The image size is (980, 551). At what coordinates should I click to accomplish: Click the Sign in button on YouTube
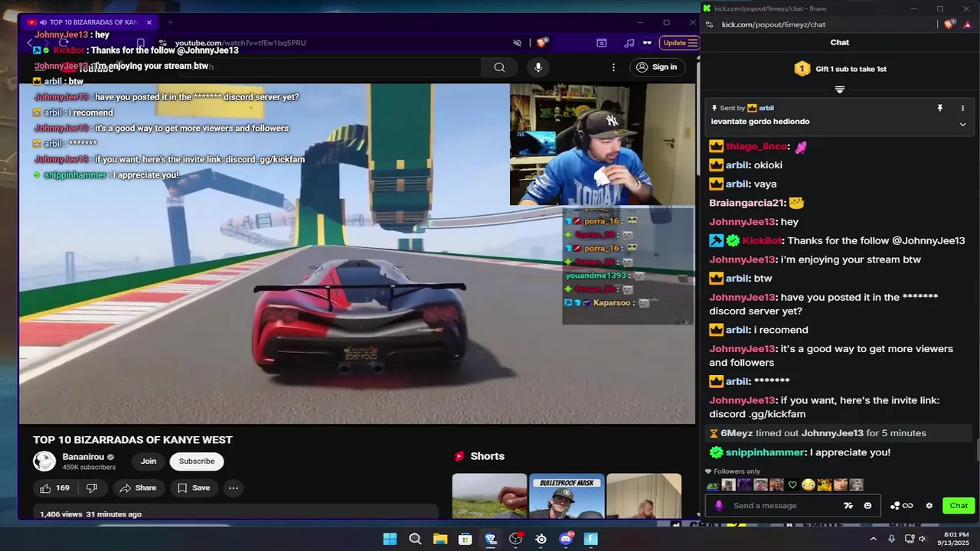pos(657,67)
